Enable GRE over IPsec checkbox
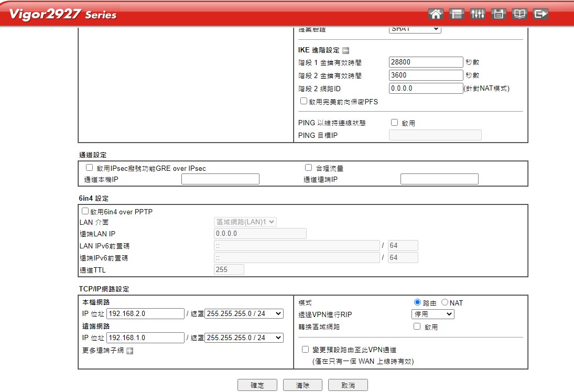The width and height of the screenshot is (574, 392). [89, 168]
